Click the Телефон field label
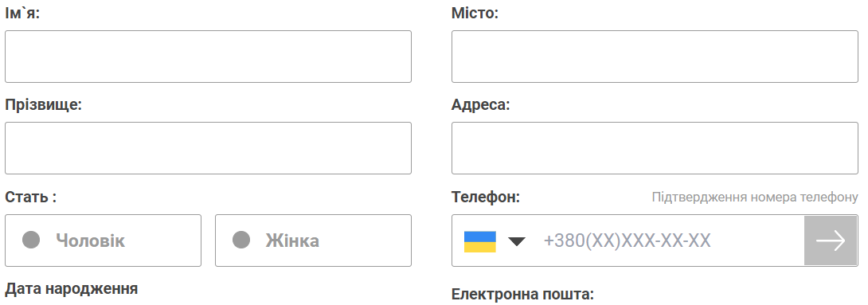868x305 pixels. pyautogui.click(x=486, y=197)
